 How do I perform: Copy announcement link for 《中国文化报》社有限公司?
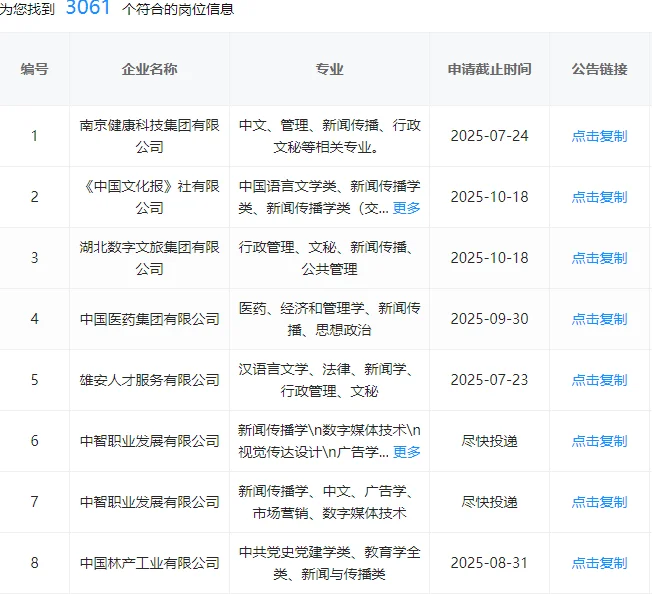pos(599,197)
